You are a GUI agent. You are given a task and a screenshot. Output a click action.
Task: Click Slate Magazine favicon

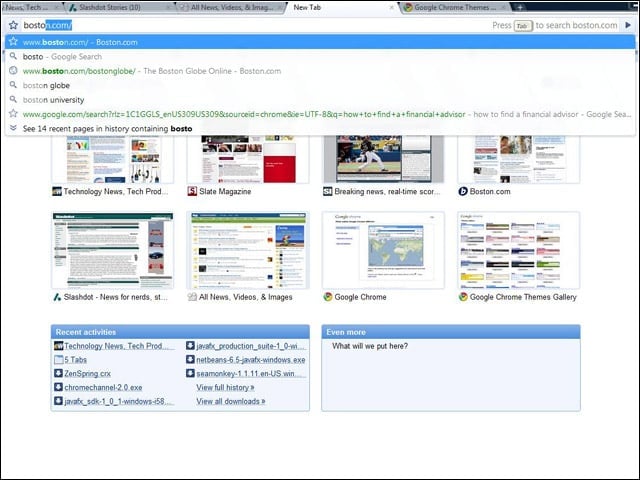point(192,191)
